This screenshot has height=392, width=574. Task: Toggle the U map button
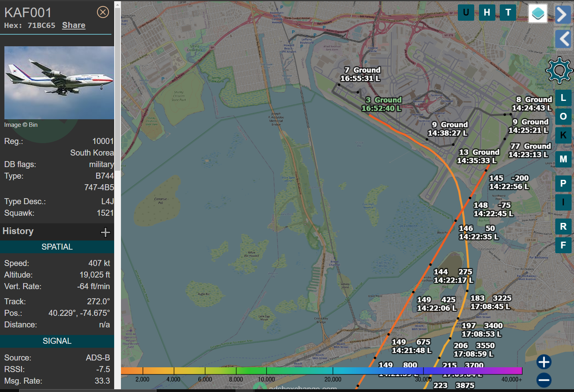[466, 12]
